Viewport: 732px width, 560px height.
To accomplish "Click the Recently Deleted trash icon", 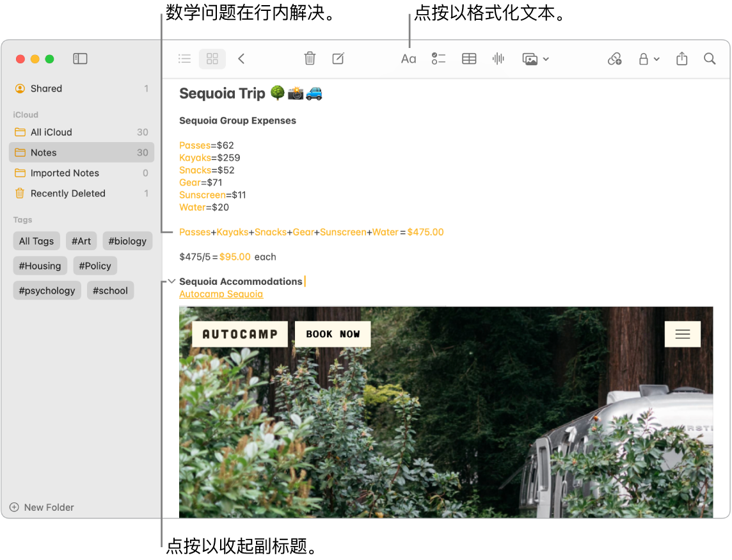I will coord(20,193).
